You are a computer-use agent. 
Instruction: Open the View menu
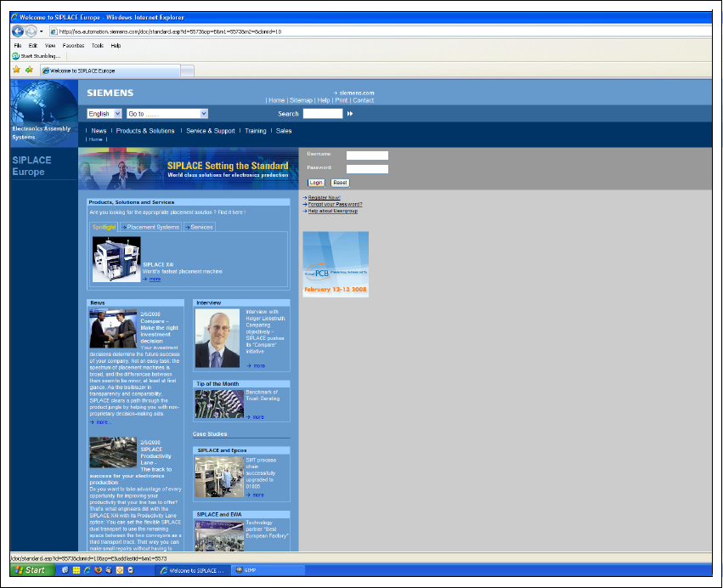click(50, 46)
